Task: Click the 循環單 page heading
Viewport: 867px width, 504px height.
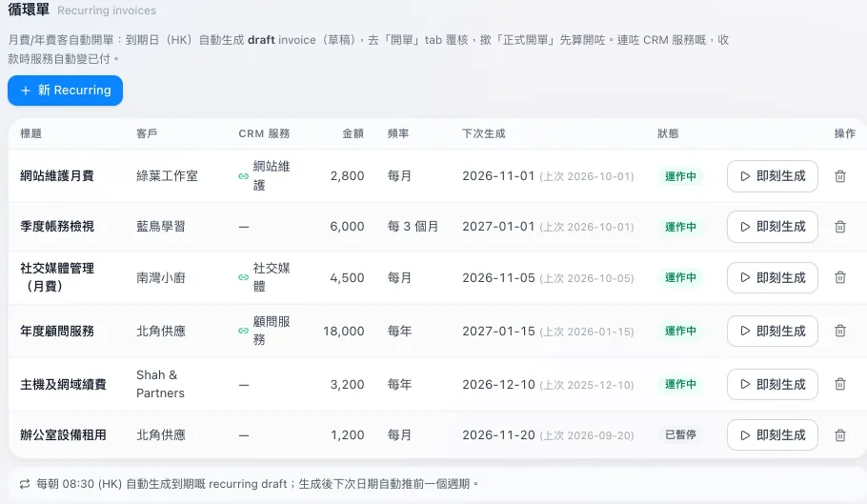Action: [x=29, y=10]
